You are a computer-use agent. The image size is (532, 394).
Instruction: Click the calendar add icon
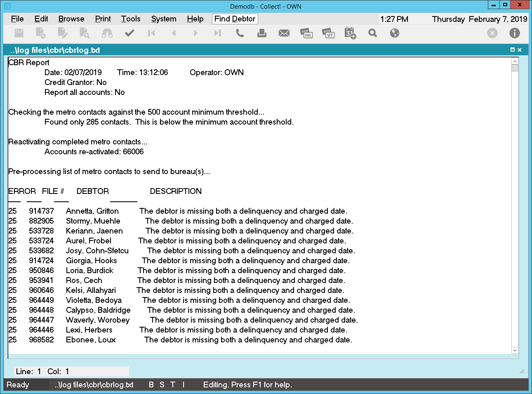coord(351,33)
